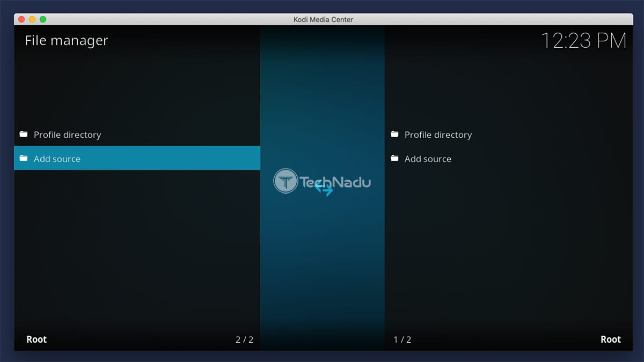Close the Kodi Media Center window
The image size is (644, 362).
(21, 19)
